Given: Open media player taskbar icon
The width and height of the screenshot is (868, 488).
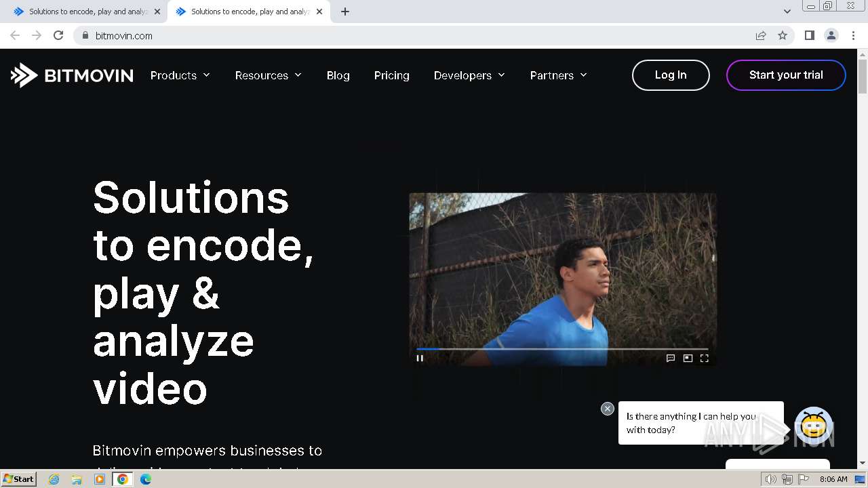Looking at the screenshot, I should pos(100,479).
